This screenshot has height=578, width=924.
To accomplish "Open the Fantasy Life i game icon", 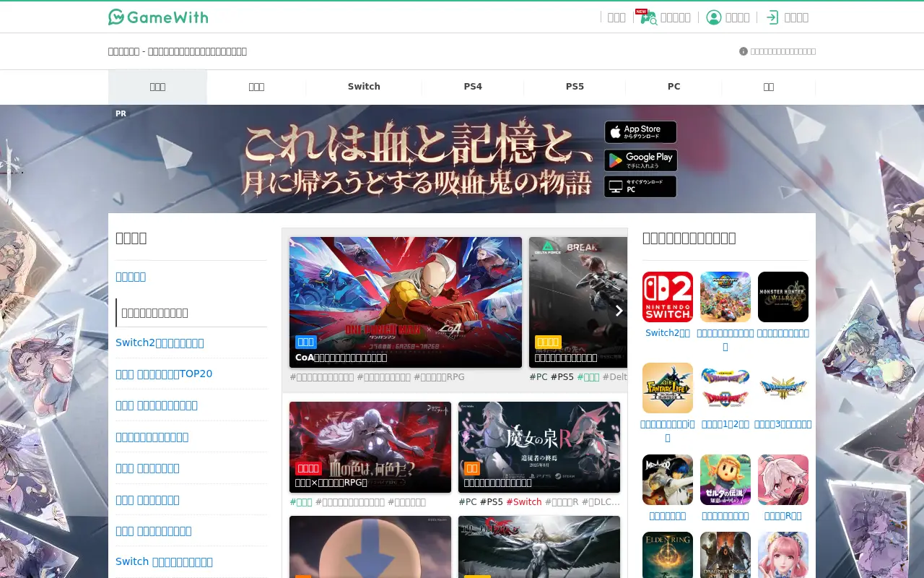I will (668, 388).
